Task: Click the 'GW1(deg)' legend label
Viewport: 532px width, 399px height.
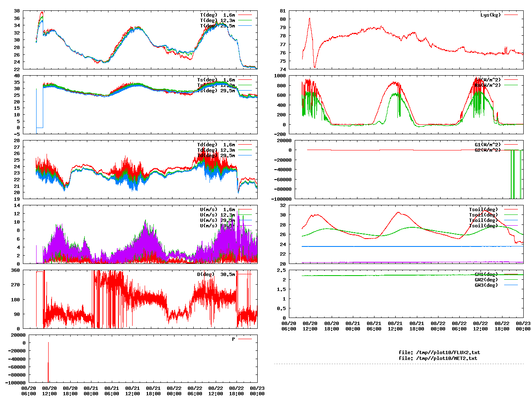Action: (486, 274)
